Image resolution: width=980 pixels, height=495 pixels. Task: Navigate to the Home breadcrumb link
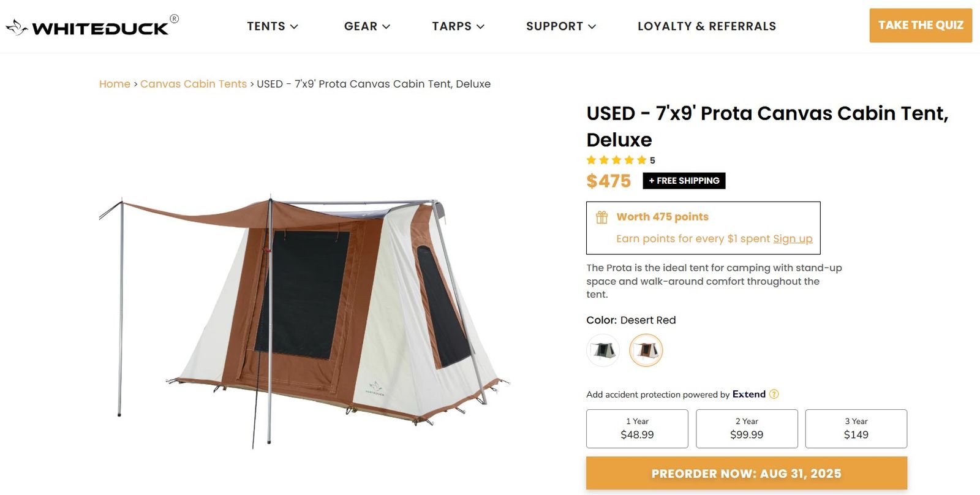pyautogui.click(x=115, y=84)
